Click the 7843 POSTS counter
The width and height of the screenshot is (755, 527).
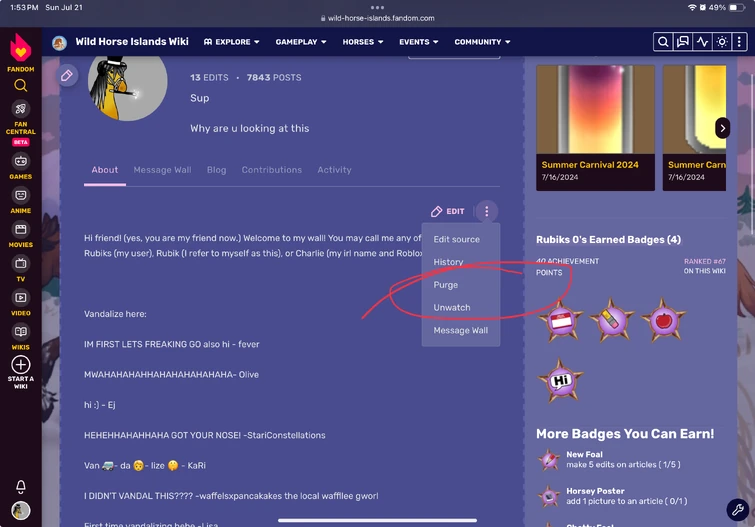tap(274, 78)
